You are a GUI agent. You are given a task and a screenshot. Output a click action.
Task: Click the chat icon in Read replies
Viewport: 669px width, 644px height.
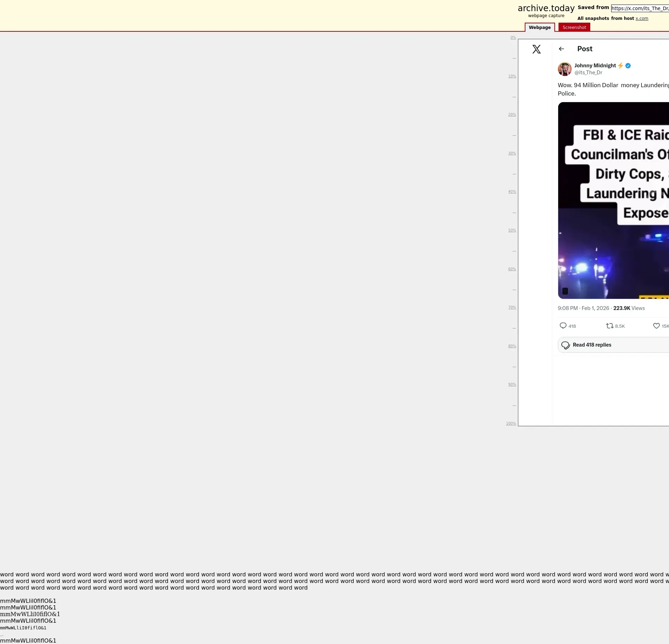566,345
